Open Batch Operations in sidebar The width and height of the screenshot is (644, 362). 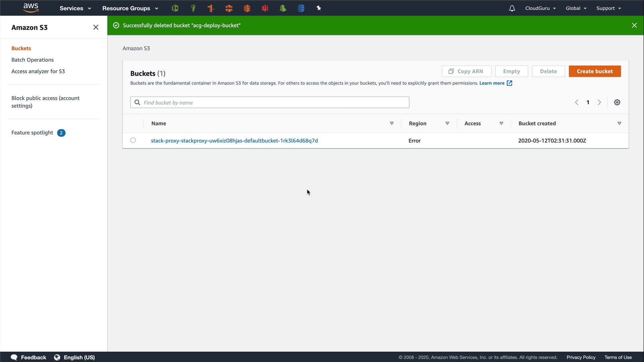33,60
